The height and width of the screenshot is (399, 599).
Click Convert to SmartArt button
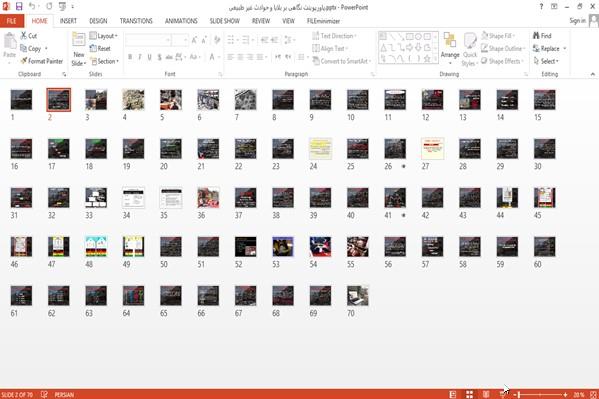point(342,61)
